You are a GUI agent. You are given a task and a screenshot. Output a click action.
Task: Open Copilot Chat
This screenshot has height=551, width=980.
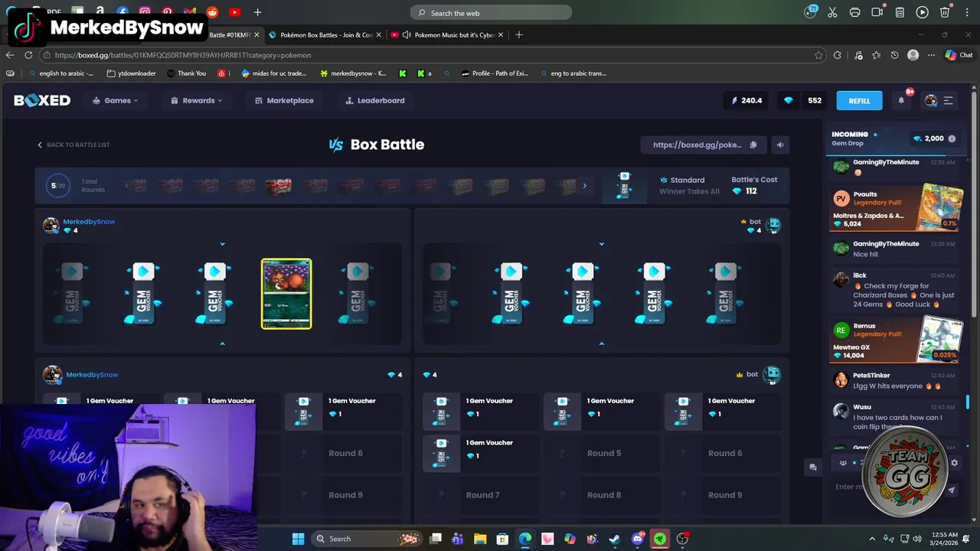pos(959,55)
